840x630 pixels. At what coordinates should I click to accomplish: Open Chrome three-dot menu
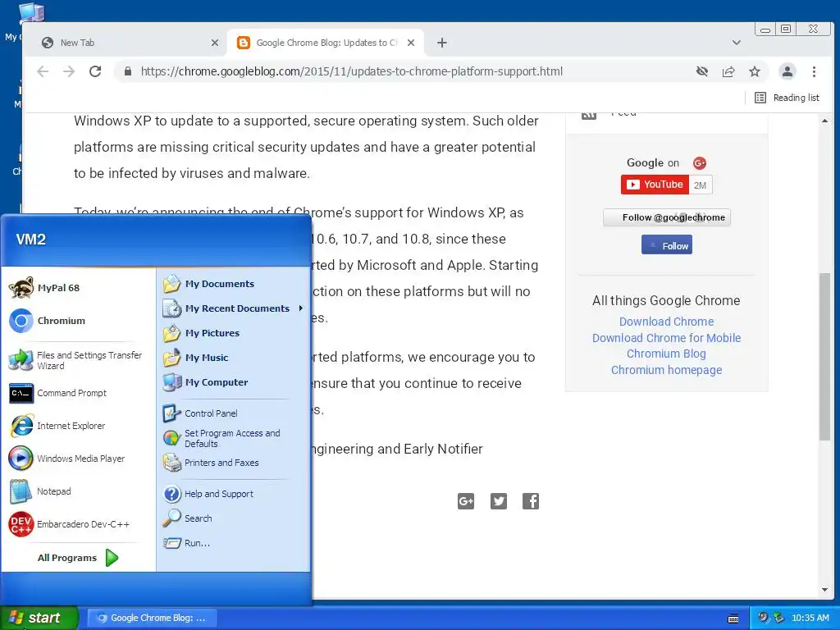point(814,71)
